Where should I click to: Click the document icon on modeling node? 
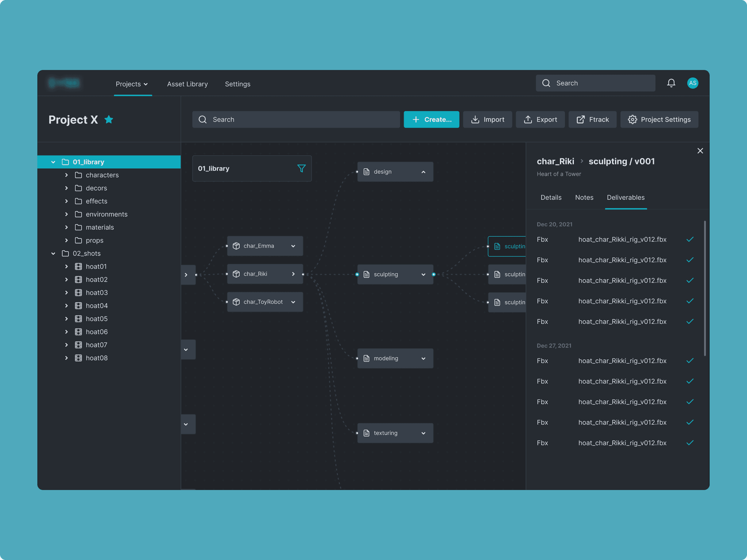click(367, 358)
